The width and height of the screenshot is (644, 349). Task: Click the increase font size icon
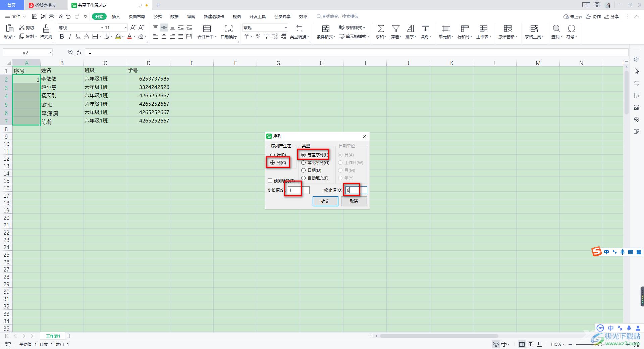pos(133,28)
